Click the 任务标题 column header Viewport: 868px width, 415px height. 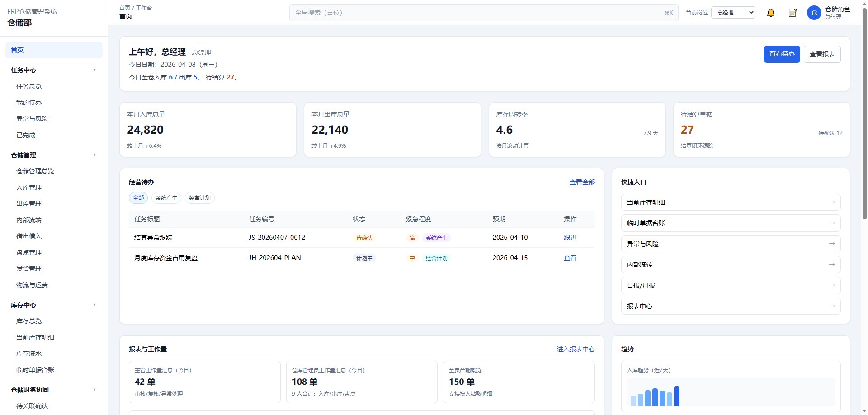click(x=147, y=219)
